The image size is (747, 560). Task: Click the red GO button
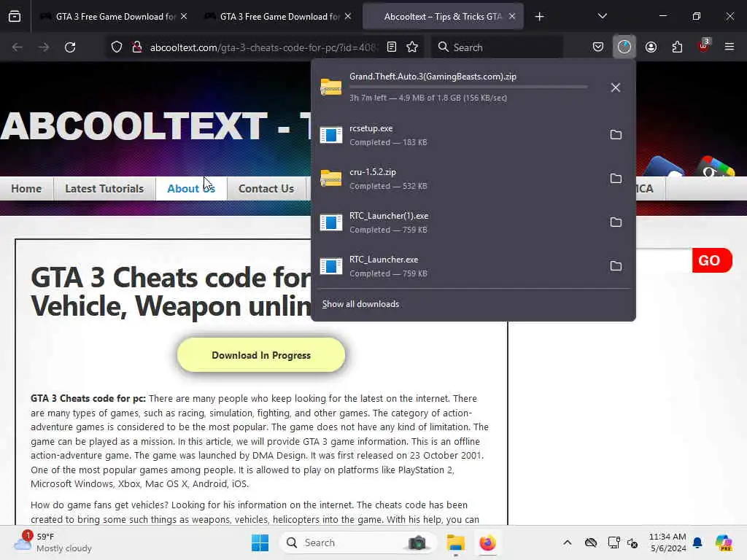coord(712,260)
